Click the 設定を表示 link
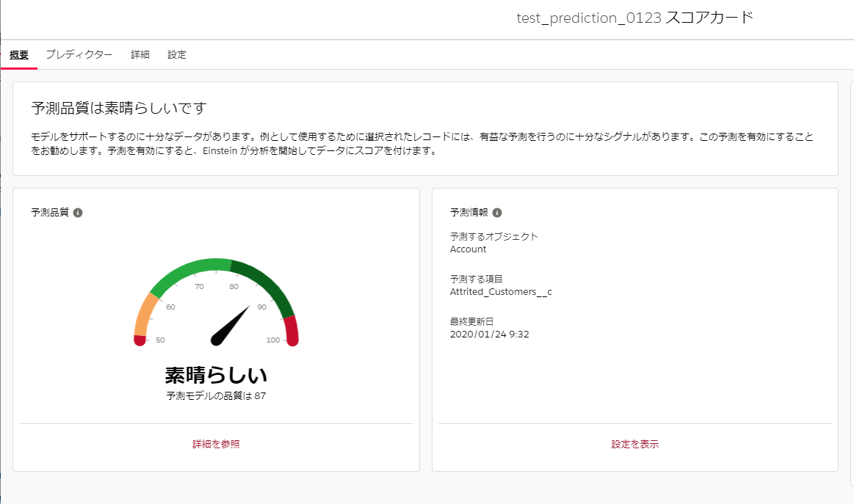Viewport: 854px width, 504px height. [x=635, y=444]
